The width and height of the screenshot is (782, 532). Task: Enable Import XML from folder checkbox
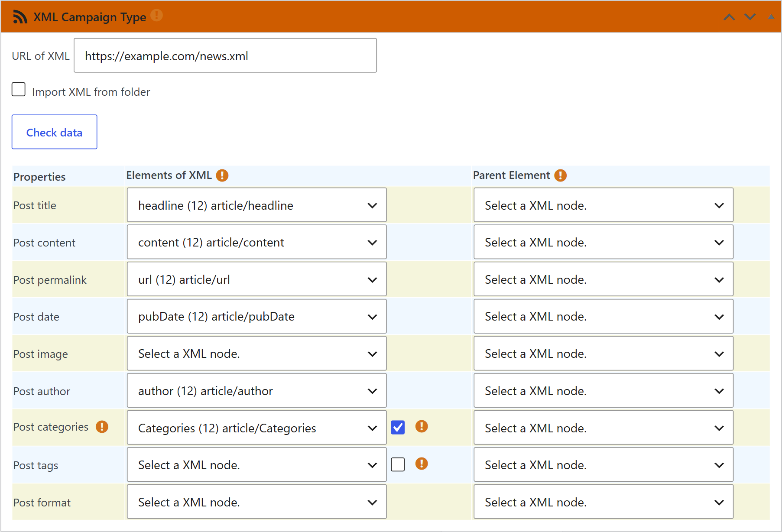tap(19, 89)
